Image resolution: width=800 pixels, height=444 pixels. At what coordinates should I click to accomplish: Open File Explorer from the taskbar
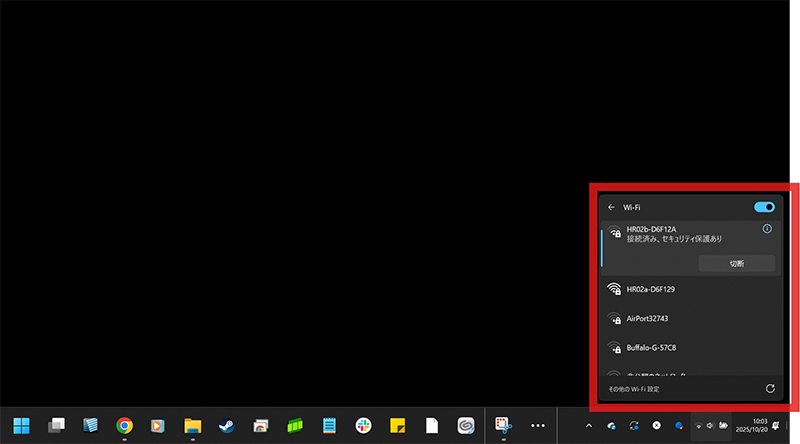pos(193,425)
